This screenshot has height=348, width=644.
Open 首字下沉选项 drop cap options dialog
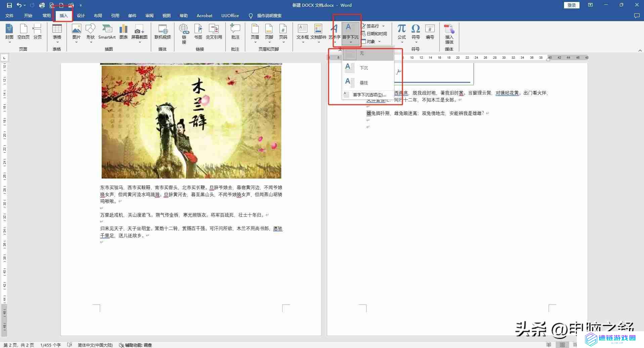[368, 95]
